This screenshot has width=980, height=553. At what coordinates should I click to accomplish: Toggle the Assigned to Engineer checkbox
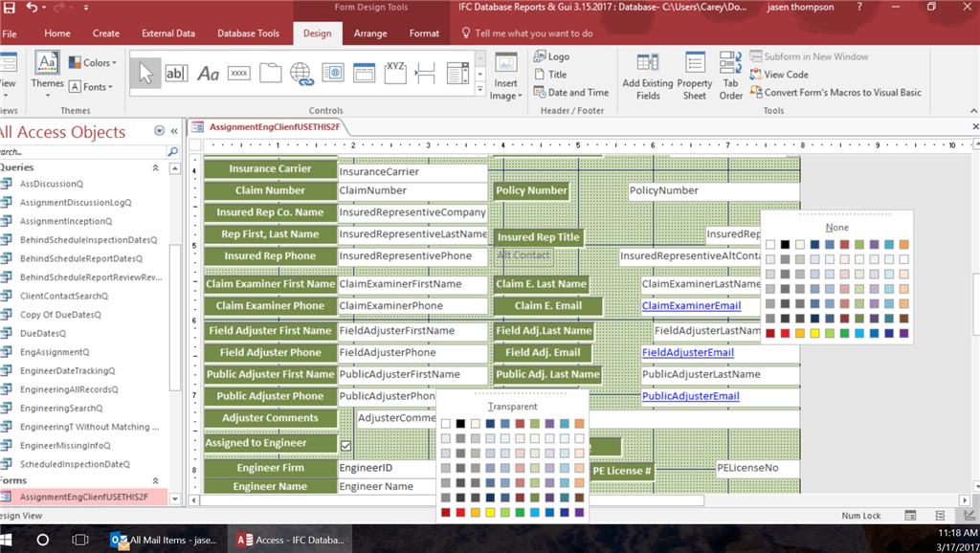click(346, 445)
